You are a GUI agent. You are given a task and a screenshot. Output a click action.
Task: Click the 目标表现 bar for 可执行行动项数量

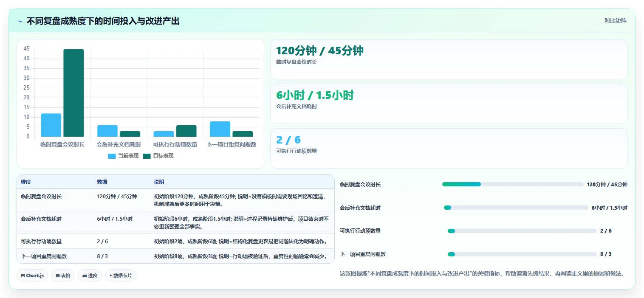coord(186,131)
